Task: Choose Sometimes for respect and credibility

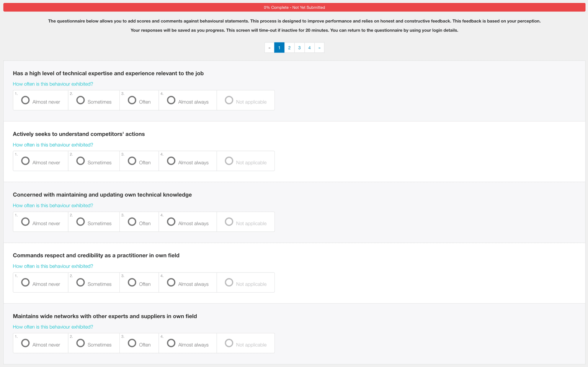Action: click(80, 282)
